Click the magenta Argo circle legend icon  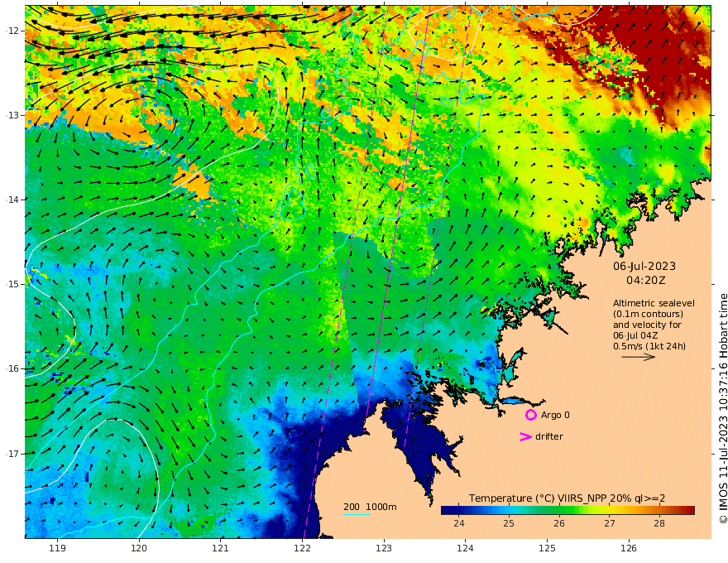pyautogui.click(x=530, y=415)
